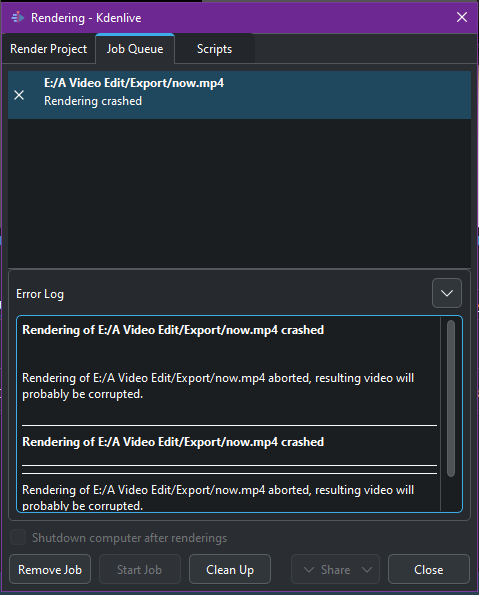The image size is (479, 595).
Task: Close the Rendering window with X
Action: pyautogui.click(x=462, y=17)
